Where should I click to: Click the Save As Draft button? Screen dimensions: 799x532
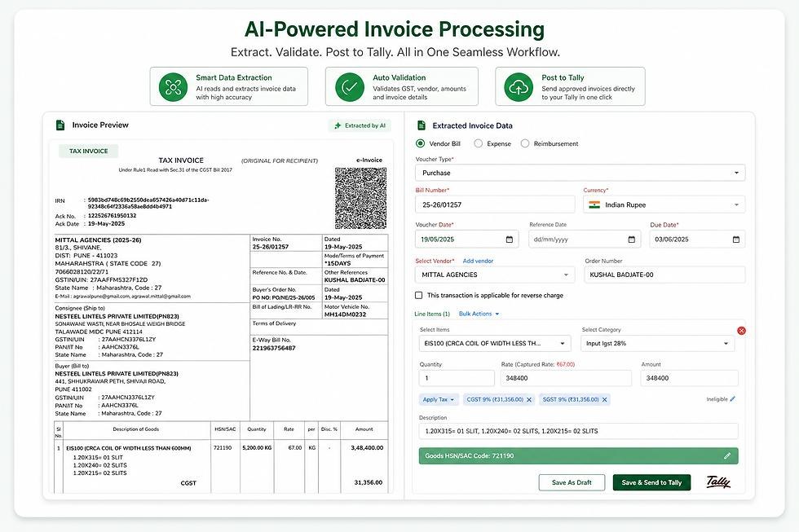[572, 482]
